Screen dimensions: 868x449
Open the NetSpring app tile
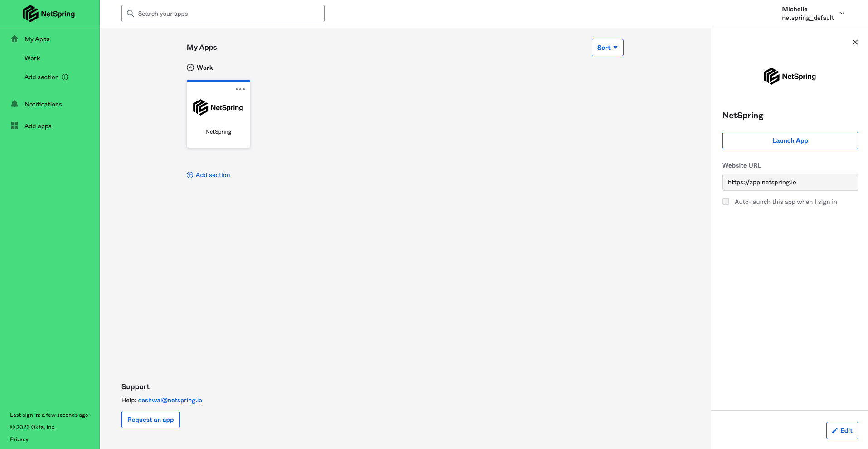coord(218,114)
